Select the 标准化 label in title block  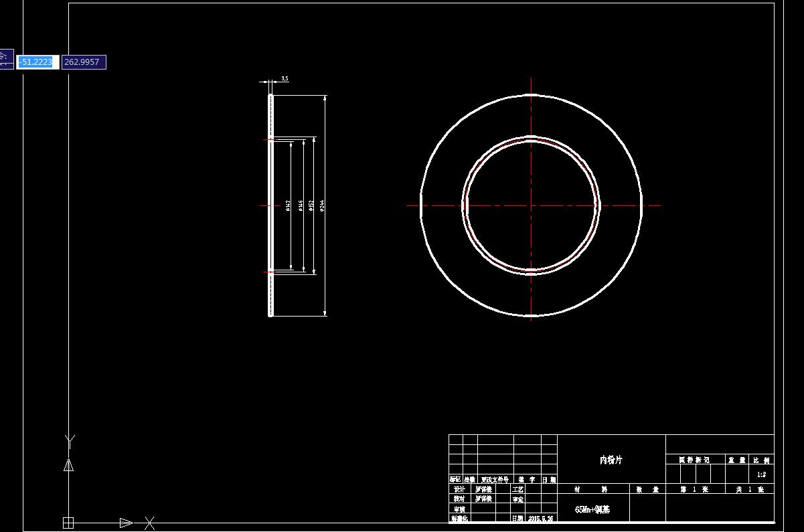(x=460, y=519)
